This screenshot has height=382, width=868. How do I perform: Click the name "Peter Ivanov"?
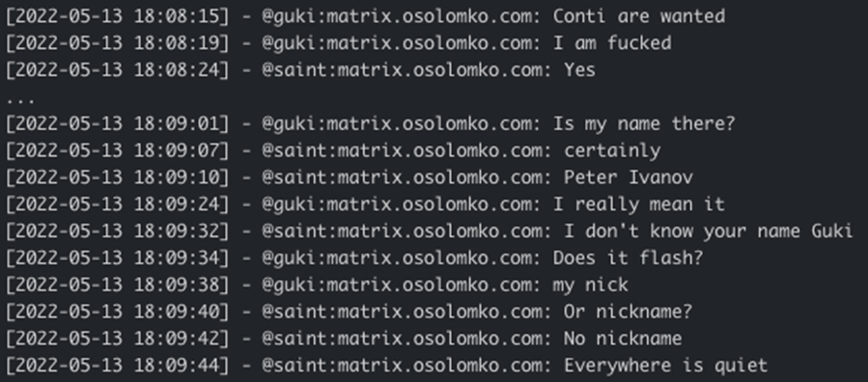pyautogui.click(x=628, y=177)
